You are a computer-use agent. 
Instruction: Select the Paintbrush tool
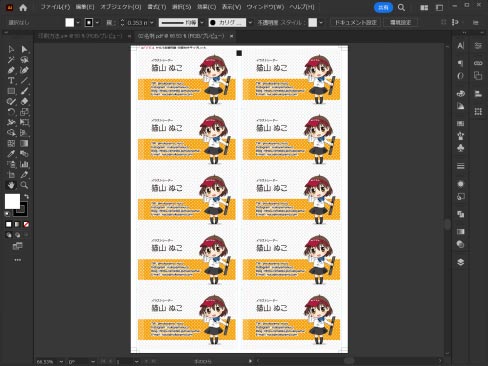[x=24, y=91]
